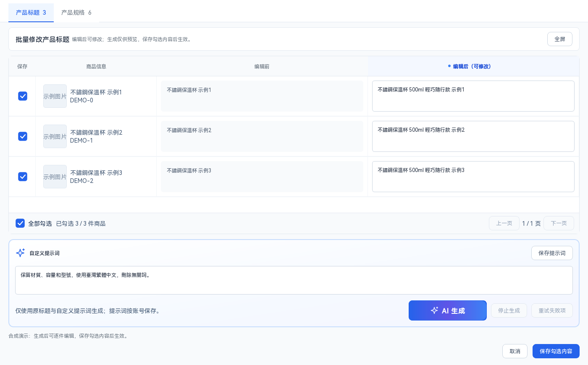Uncheck the 示例1 row save checkbox
This screenshot has width=588, height=365.
coord(23,96)
